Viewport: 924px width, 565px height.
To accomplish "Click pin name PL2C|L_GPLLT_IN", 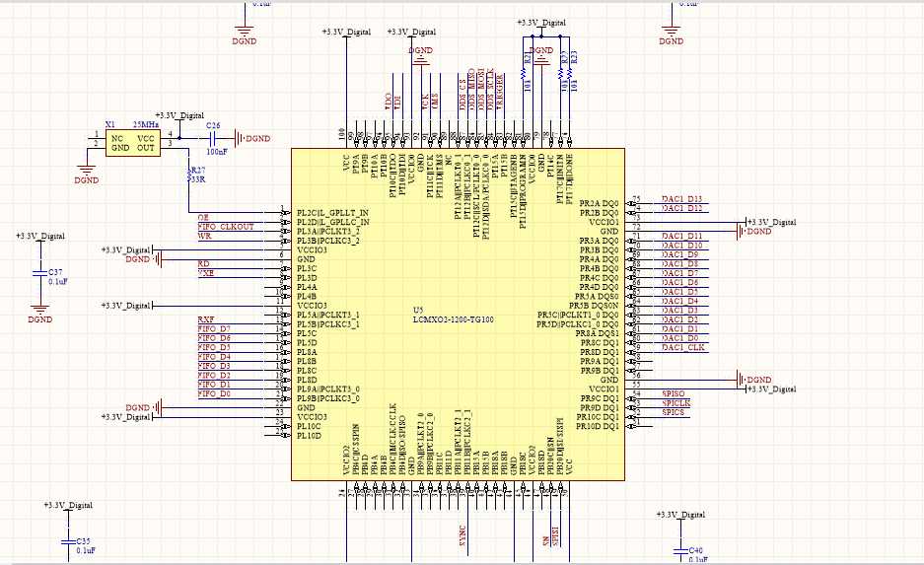I will (x=333, y=213).
